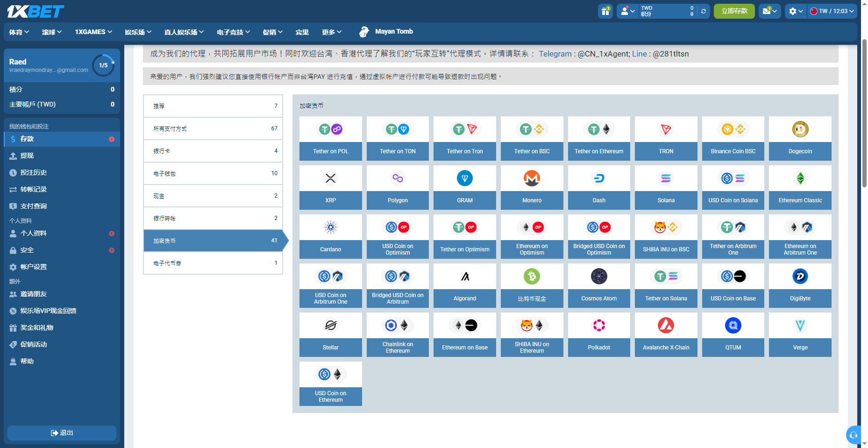Switch to 银行卡 bank card category

pos(213,151)
